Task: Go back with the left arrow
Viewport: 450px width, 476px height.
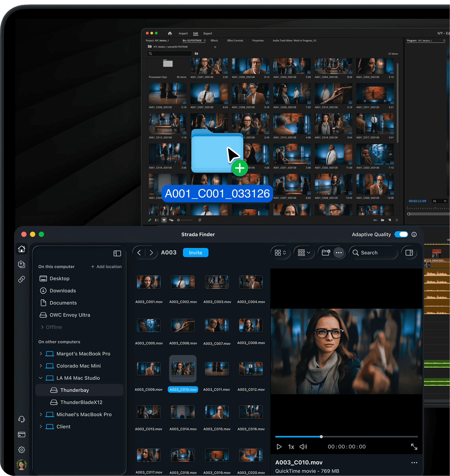Action: pos(139,253)
